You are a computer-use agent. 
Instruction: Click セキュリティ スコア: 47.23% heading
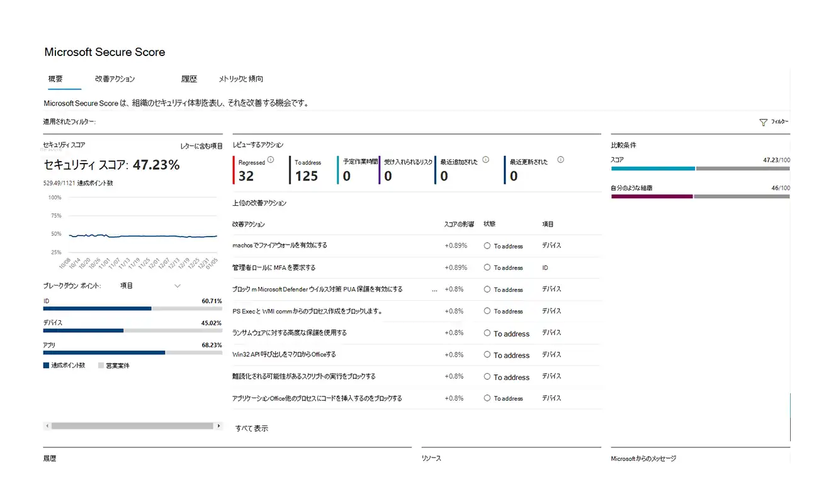coord(111,165)
